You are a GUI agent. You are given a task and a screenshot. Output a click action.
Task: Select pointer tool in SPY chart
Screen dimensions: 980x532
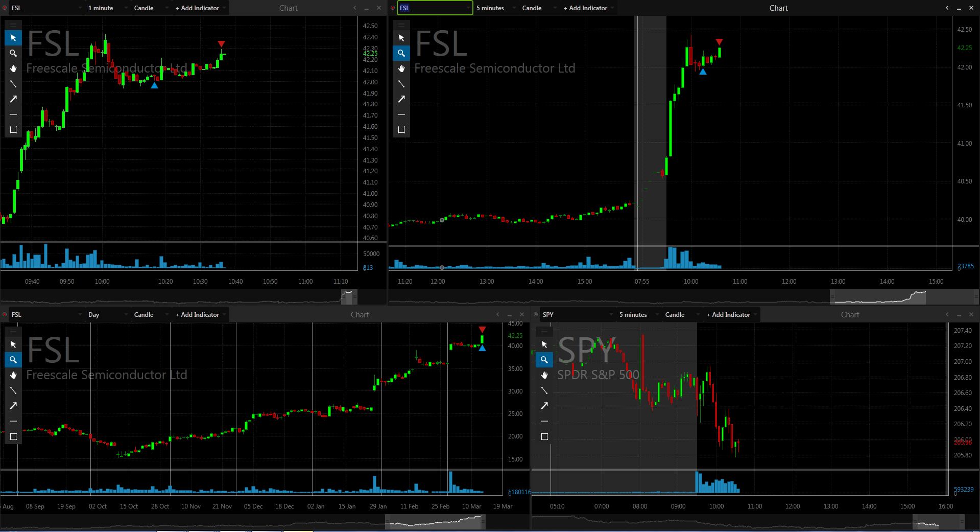[x=544, y=344]
